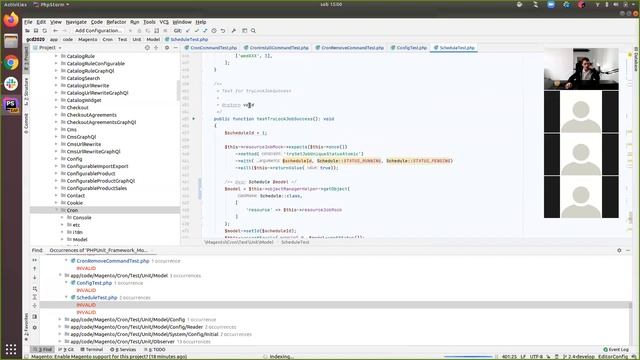Open the Event Log
This screenshot has width=640, height=360.
click(616, 349)
